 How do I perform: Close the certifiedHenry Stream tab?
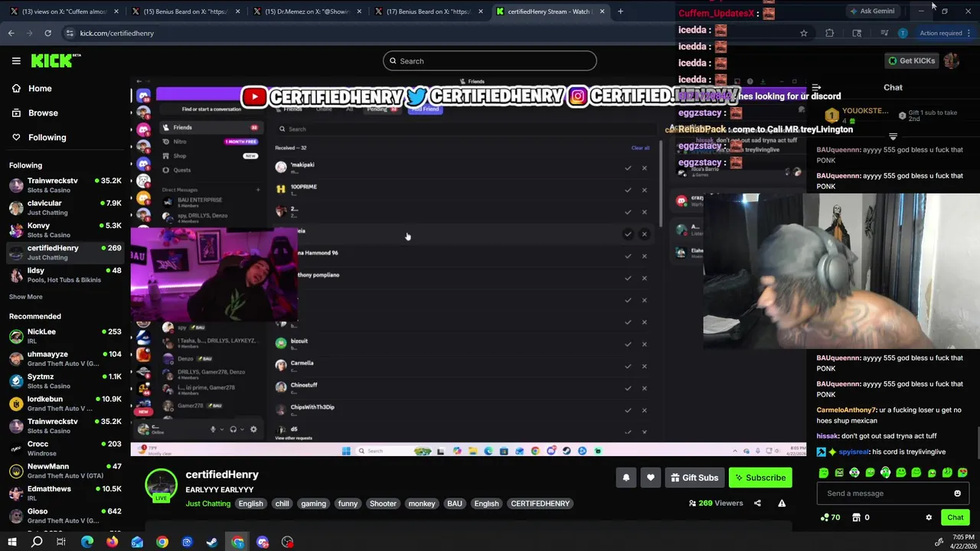click(x=602, y=11)
